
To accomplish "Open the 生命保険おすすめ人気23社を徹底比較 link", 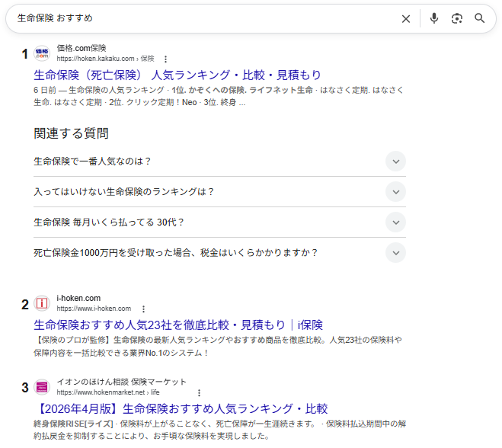I will point(178,325).
